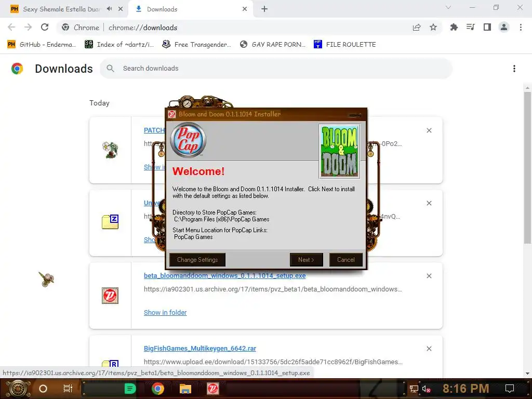Open the Chrome three-dot menu
The height and width of the screenshot is (399, 532).
point(521,27)
